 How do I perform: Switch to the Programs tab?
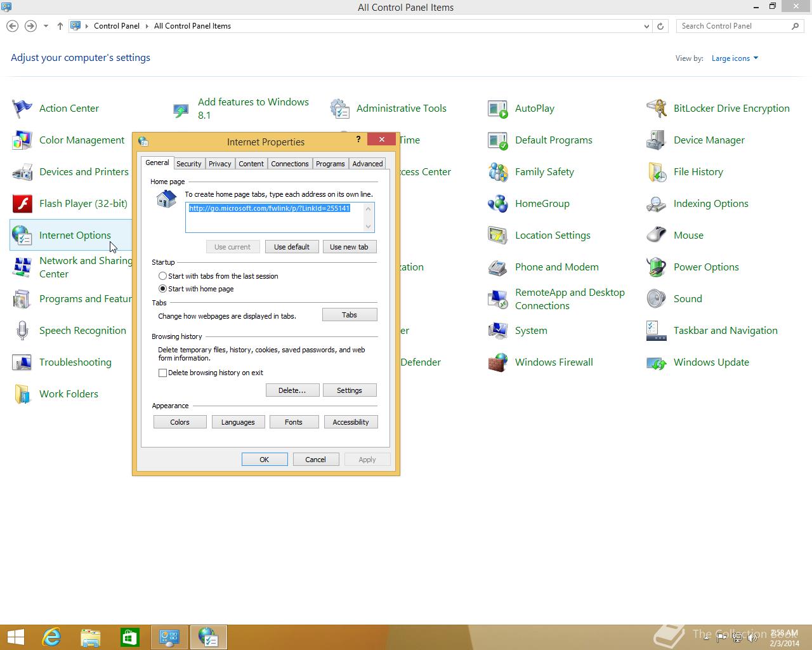[x=330, y=164]
